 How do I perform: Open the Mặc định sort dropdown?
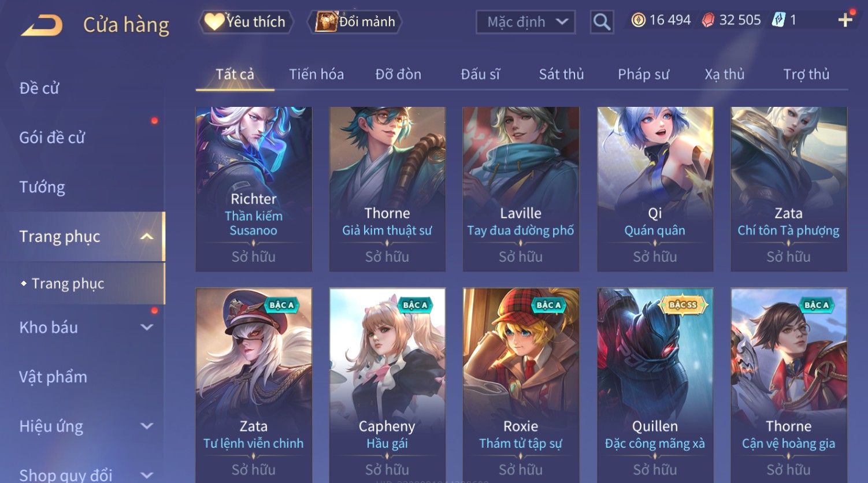coord(525,23)
